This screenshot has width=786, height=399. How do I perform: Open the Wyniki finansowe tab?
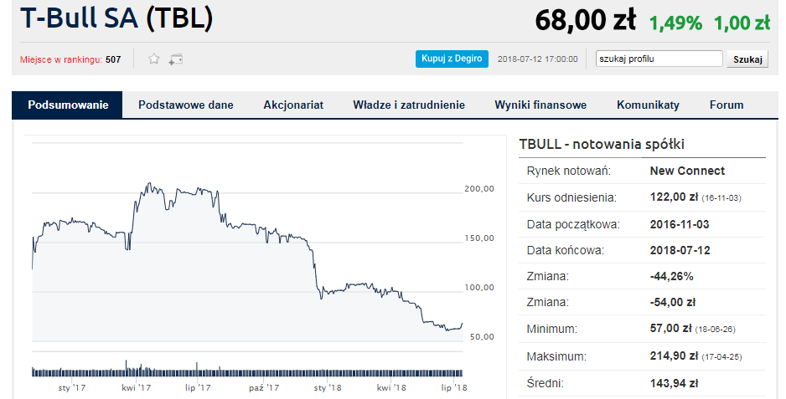540,105
